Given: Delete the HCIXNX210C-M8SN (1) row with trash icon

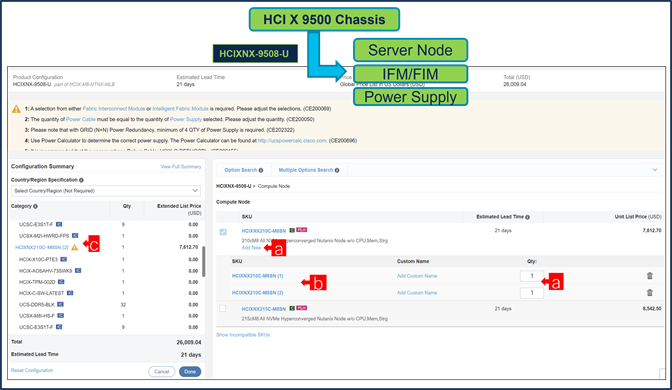Looking at the screenshot, I should pos(650,276).
